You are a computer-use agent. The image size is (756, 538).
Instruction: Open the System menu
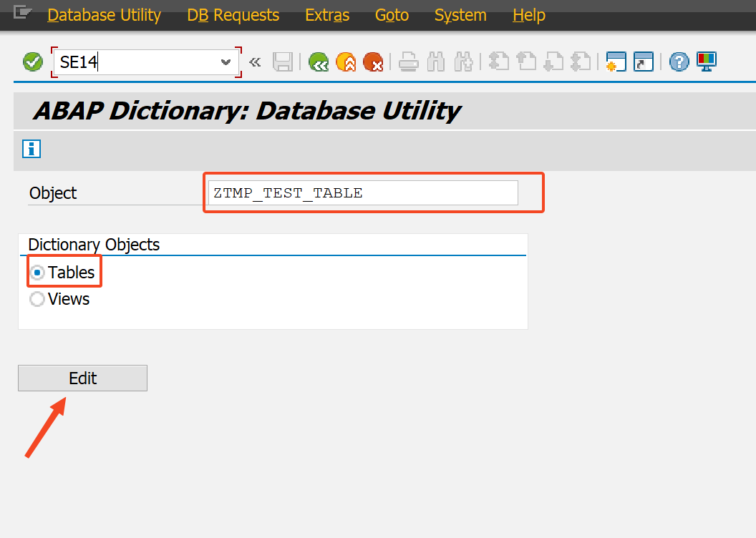pyautogui.click(x=460, y=14)
